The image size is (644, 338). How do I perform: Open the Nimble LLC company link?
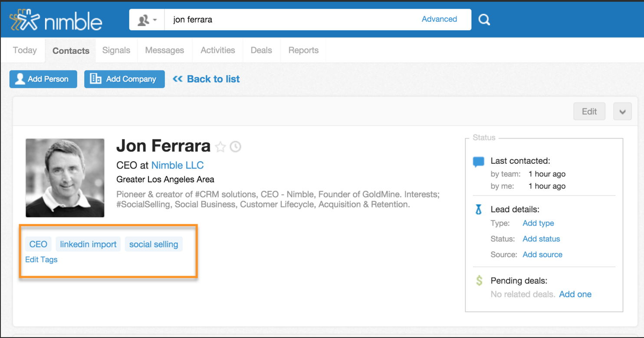[x=177, y=165]
